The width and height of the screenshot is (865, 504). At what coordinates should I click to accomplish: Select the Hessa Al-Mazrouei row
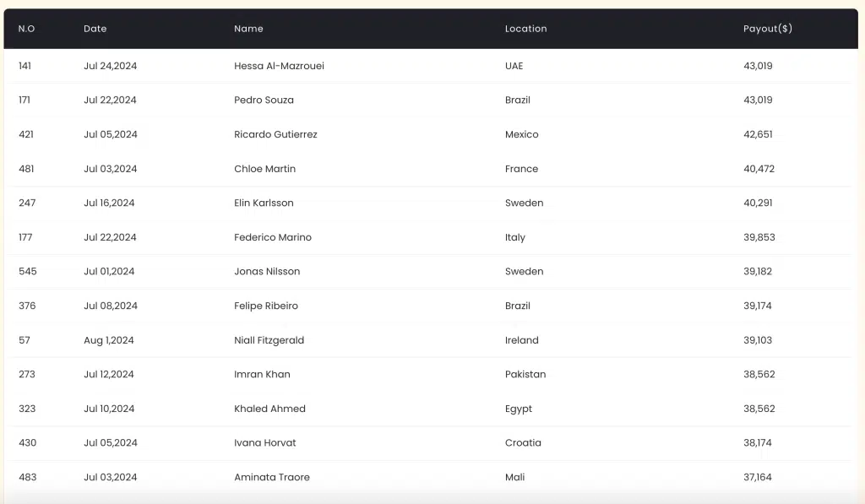(x=279, y=66)
